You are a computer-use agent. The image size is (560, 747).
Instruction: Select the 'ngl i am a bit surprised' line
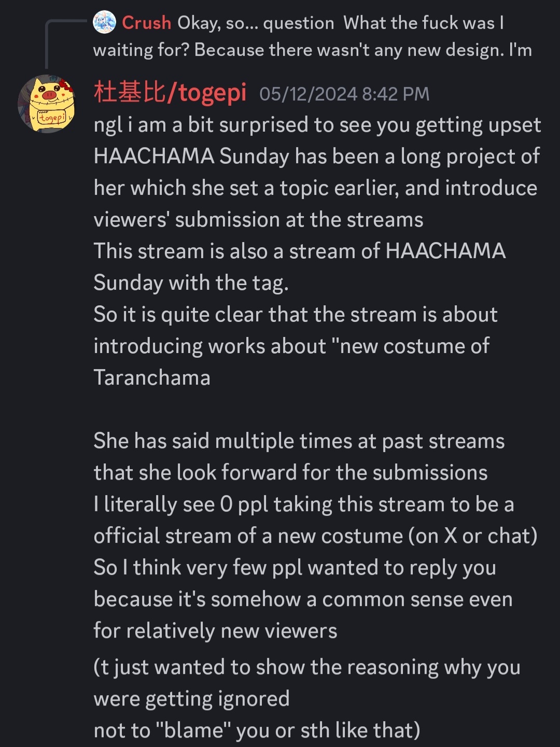[x=317, y=125]
